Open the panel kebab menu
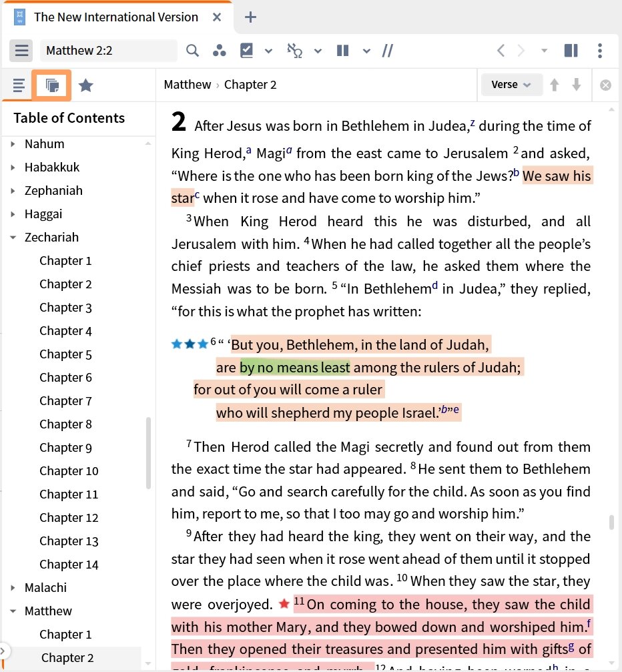 point(600,51)
